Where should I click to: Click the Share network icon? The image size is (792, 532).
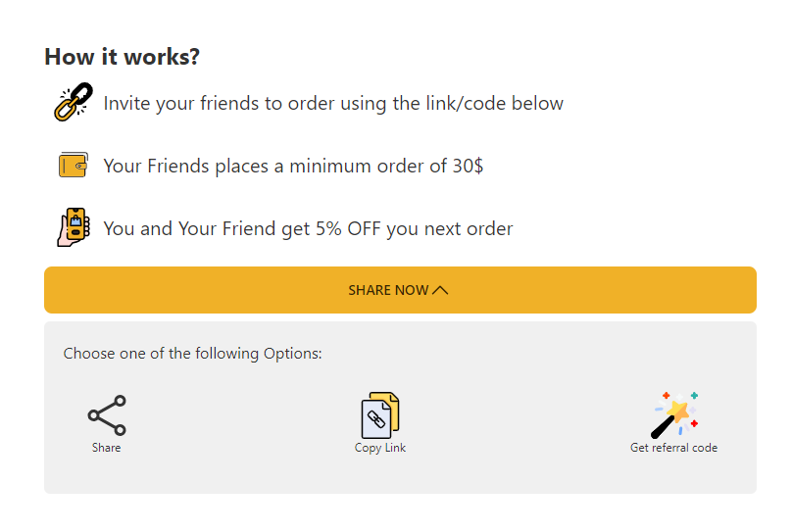point(107,415)
